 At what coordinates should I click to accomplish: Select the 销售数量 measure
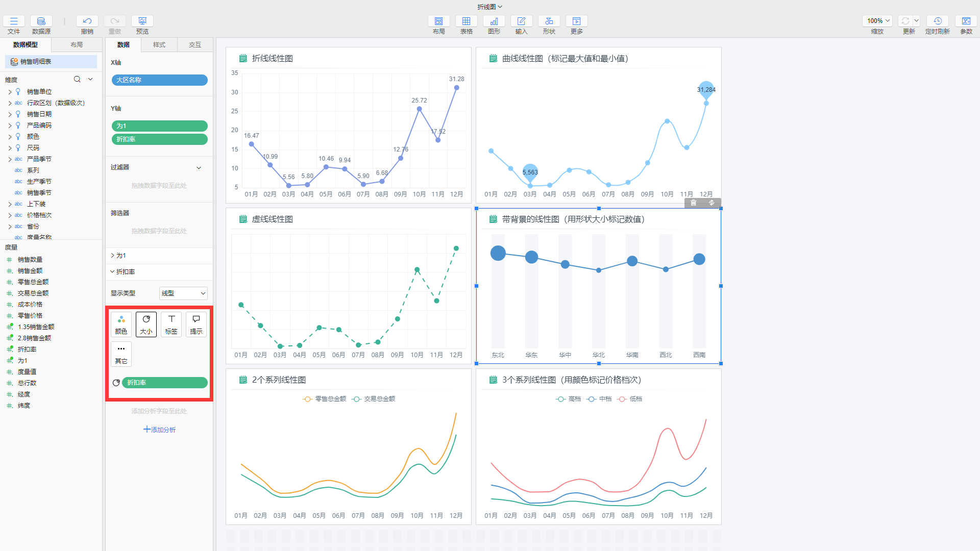30,260
